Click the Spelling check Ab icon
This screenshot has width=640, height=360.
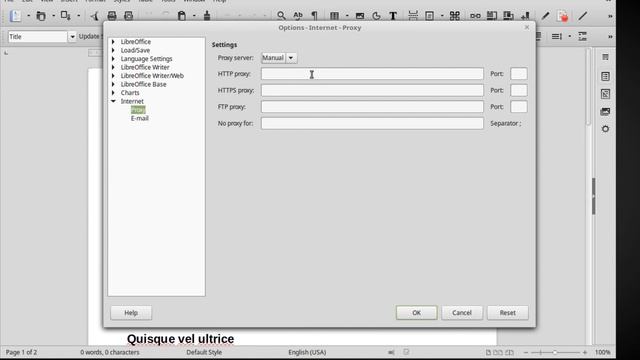(x=298, y=16)
